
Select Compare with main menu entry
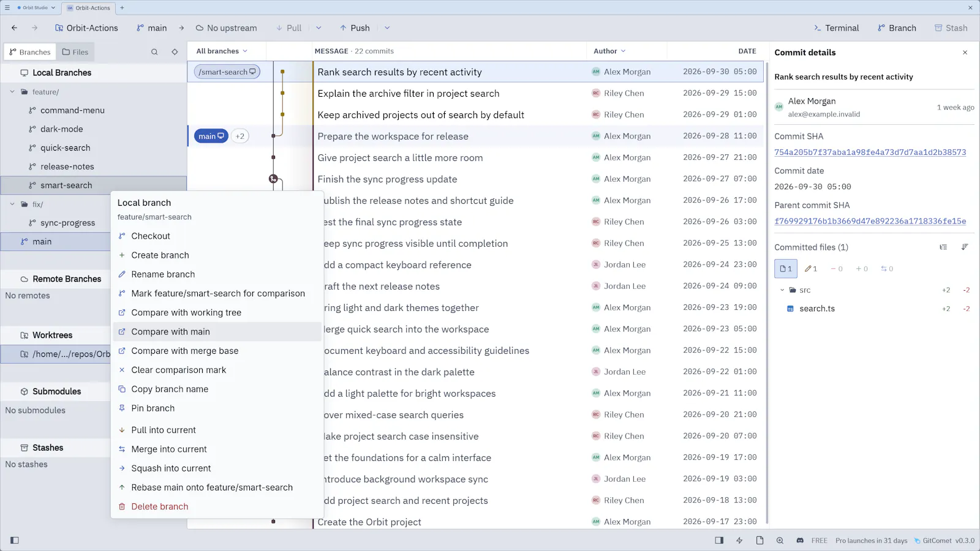point(217,332)
